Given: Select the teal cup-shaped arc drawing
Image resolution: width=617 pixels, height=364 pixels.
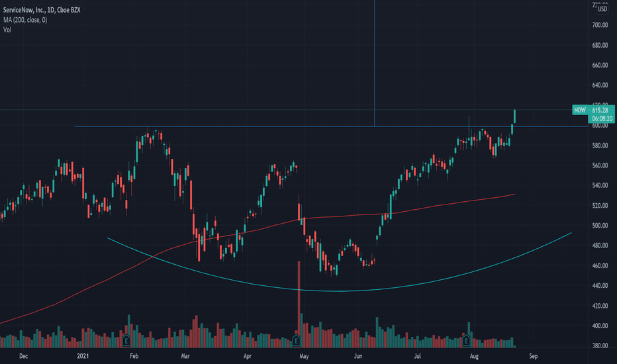Looking at the screenshot, I should point(339,291).
